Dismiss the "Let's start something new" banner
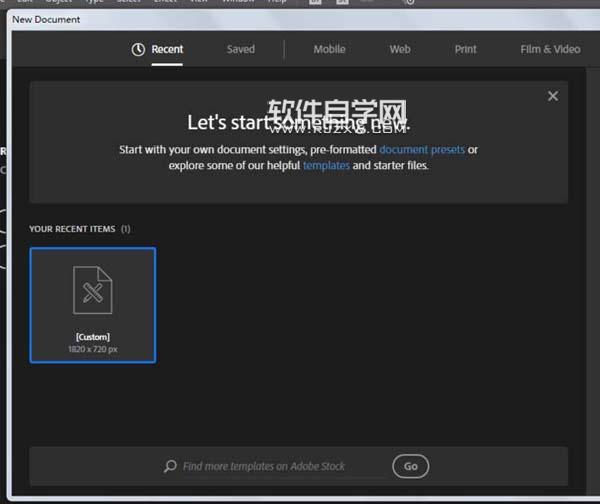The height and width of the screenshot is (504, 600). pyautogui.click(x=552, y=96)
